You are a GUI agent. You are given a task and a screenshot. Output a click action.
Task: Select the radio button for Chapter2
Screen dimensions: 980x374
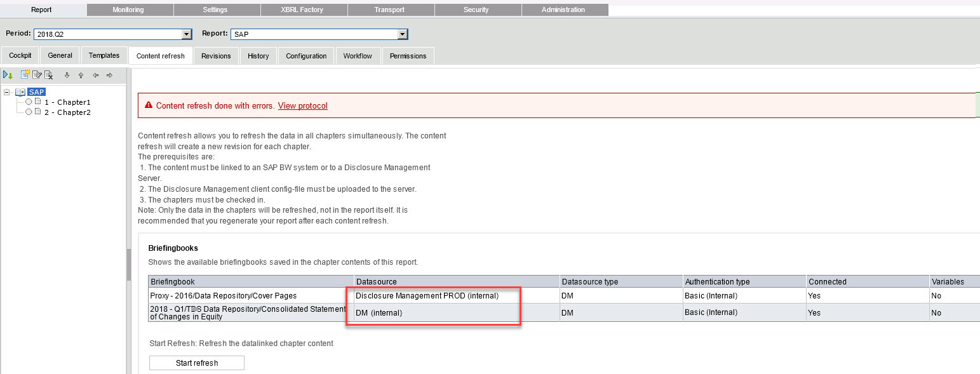point(29,112)
